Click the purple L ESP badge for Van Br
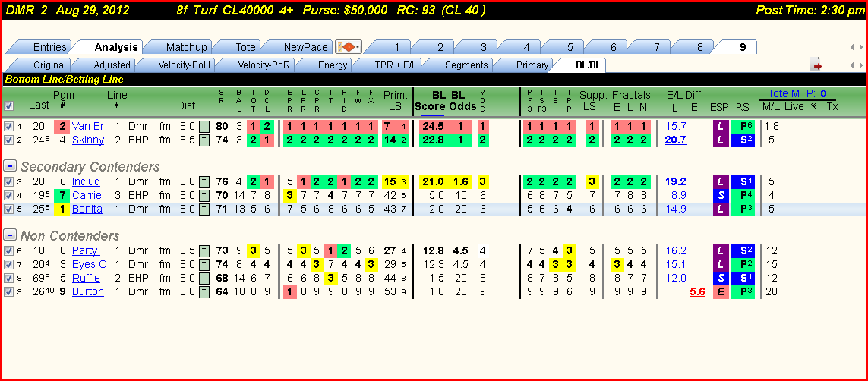This screenshot has width=868, height=381. pyautogui.click(x=720, y=126)
